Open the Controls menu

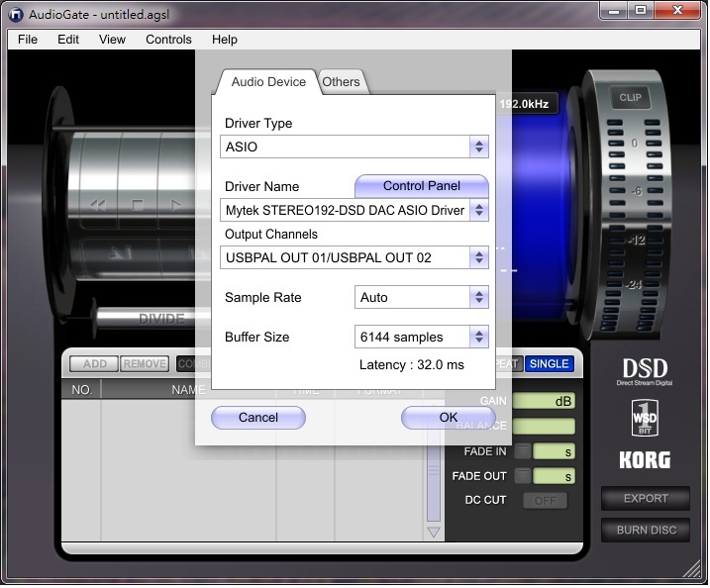coord(168,40)
